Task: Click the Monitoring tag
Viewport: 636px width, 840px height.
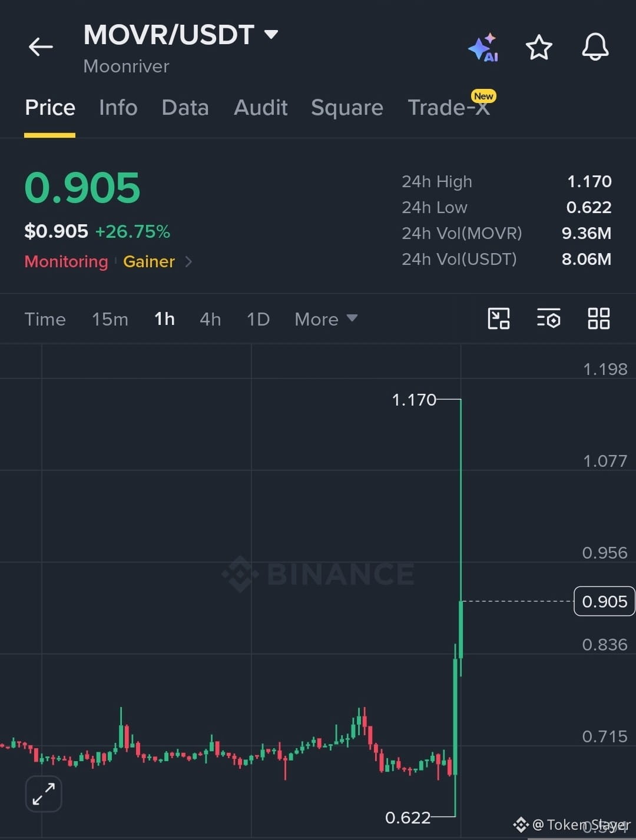Action: point(67,261)
